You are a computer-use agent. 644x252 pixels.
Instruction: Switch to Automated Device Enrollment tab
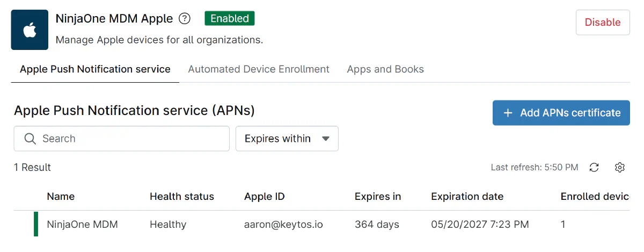(259, 69)
